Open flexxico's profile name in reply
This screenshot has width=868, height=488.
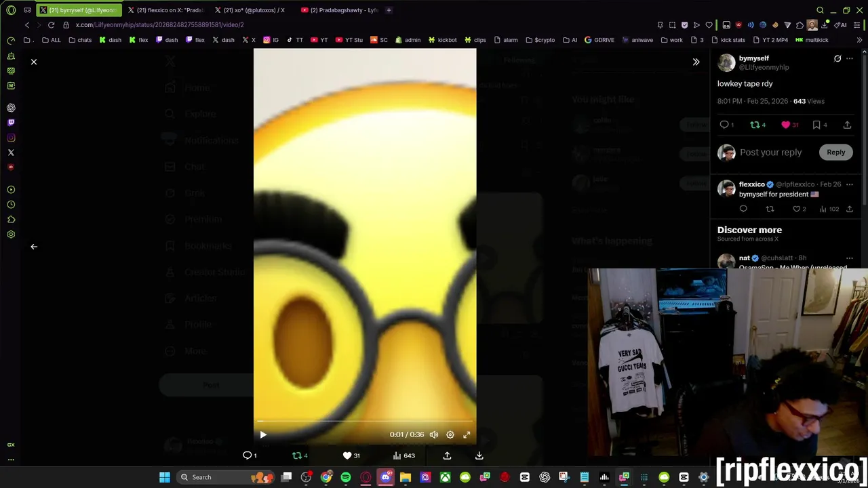tap(752, 184)
